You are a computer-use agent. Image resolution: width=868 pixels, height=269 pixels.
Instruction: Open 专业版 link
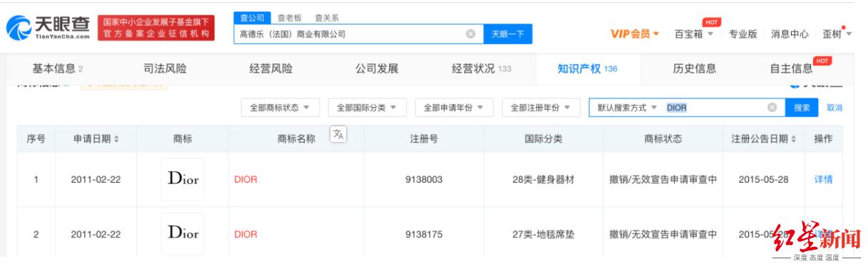pyautogui.click(x=742, y=34)
